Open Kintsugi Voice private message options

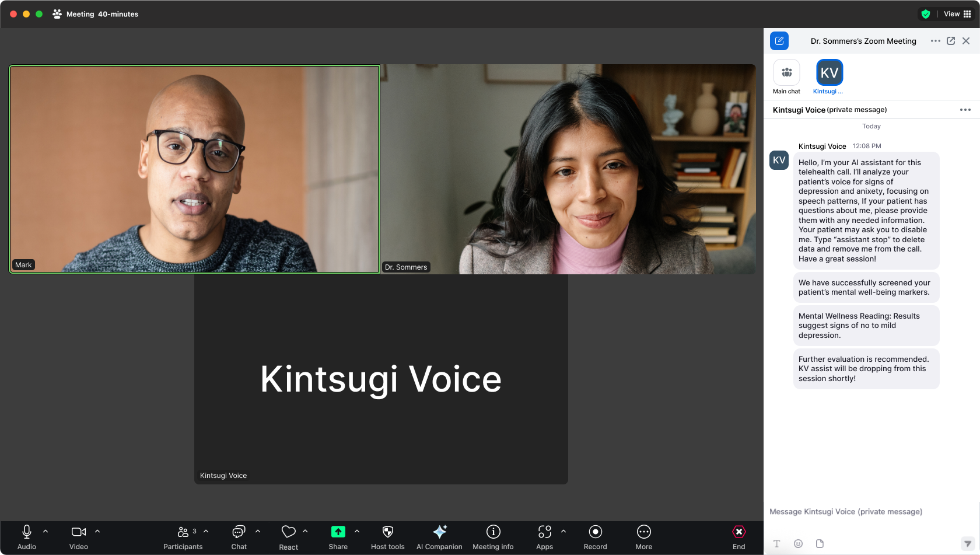point(965,110)
